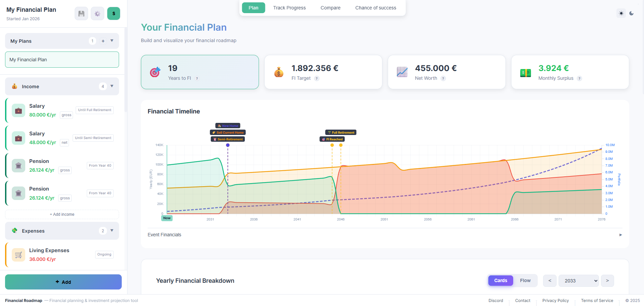The height and width of the screenshot is (306, 644).
Task: Open the Chance of success tab
Action: tap(376, 7)
